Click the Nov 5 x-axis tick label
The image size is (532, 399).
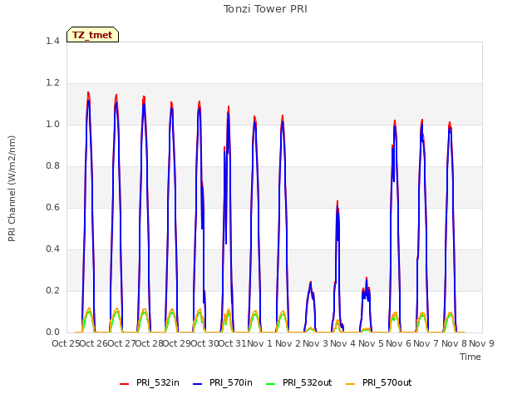(x=371, y=343)
